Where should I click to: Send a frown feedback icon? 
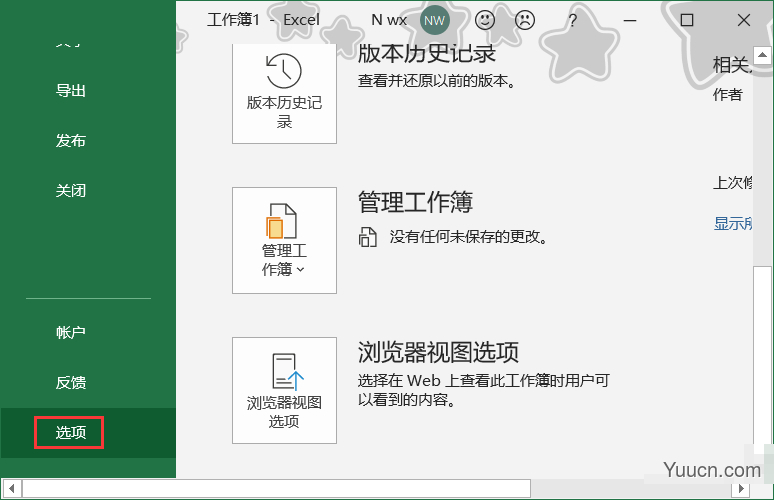(x=525, y=20)
